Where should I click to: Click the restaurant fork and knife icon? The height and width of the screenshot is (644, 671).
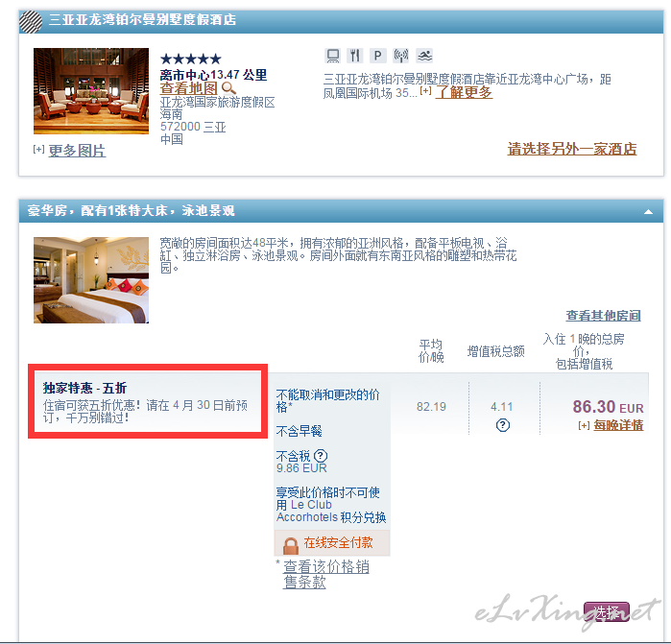click(x=355, y=56)
